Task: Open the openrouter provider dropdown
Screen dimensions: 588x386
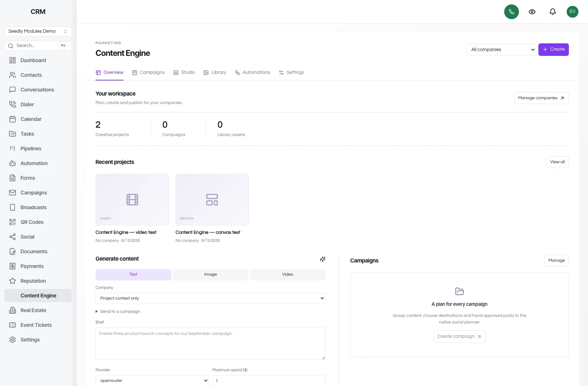Action: (152, 380)
